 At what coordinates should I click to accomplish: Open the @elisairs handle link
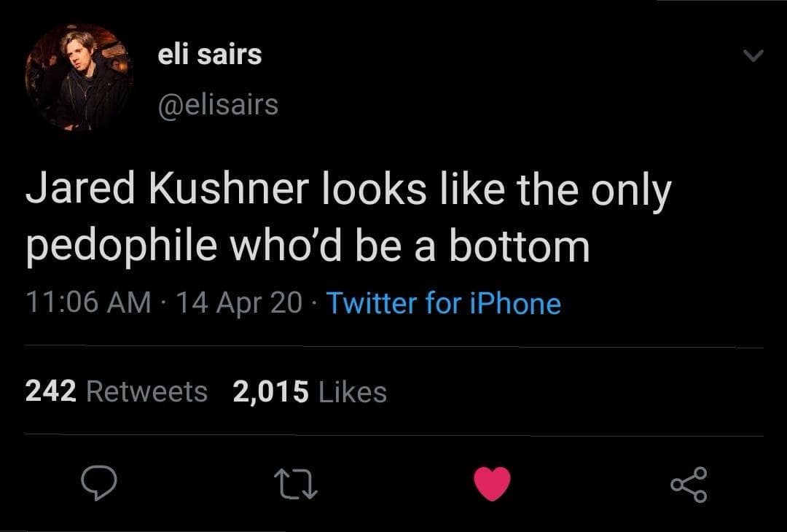click(218, 104)
